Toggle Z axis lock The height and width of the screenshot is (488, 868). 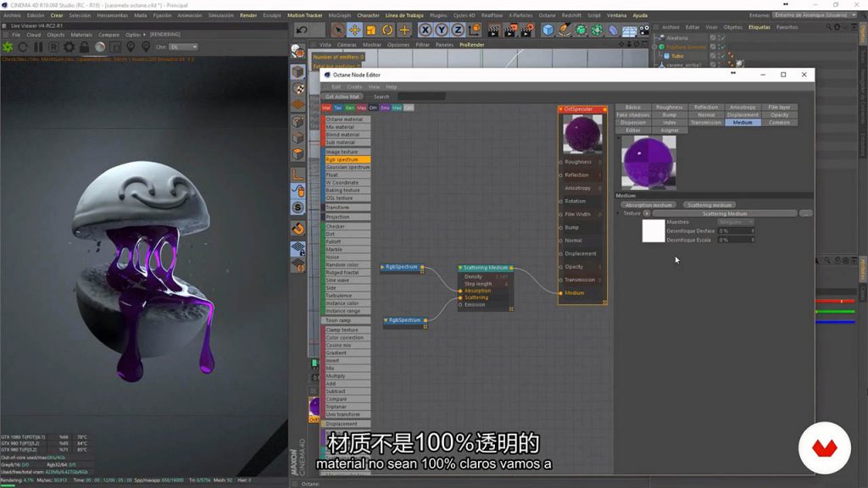coord(458,30)
